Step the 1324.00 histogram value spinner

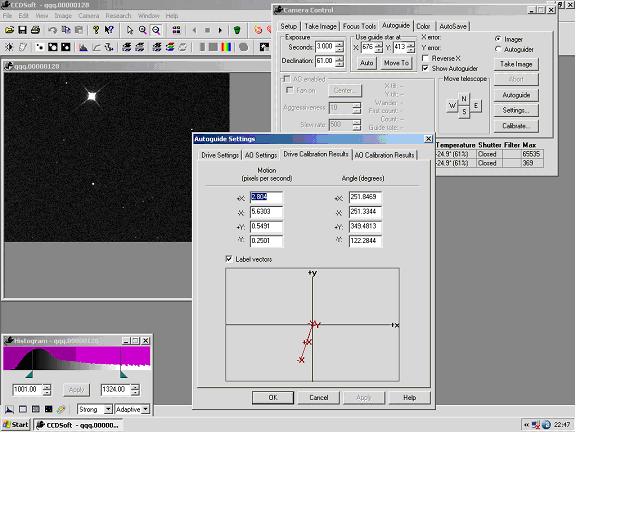coord(135,390)
